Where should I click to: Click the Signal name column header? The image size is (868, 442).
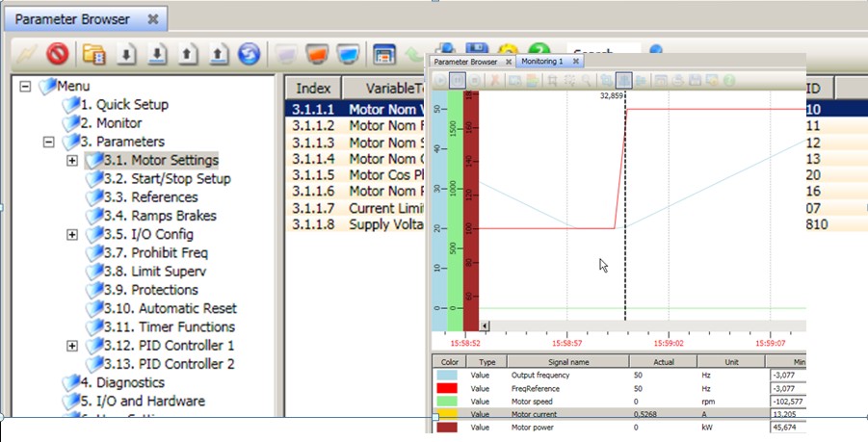tap(568, 362)
